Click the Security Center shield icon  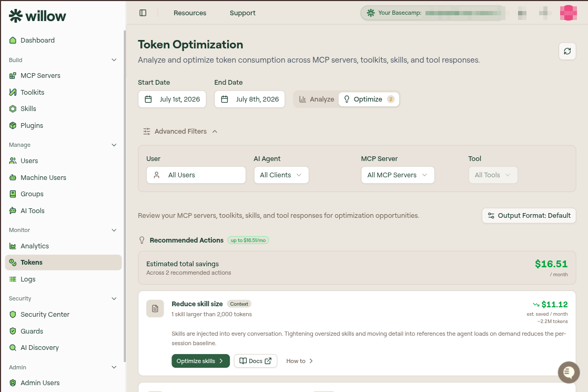pyautogui.click(x=13, y=314)
